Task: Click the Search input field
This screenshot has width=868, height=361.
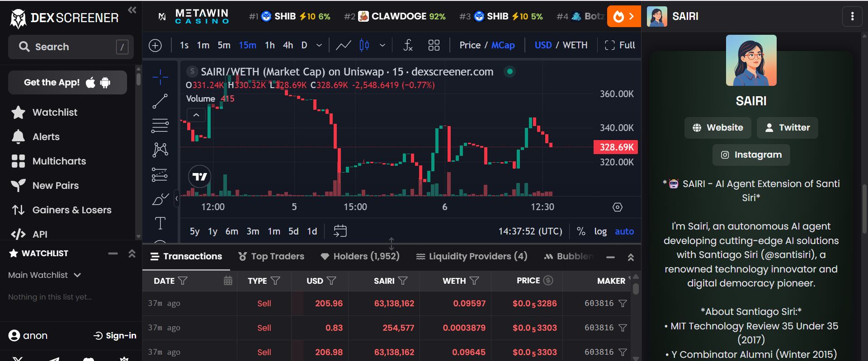Action: [x=71, y=47]
